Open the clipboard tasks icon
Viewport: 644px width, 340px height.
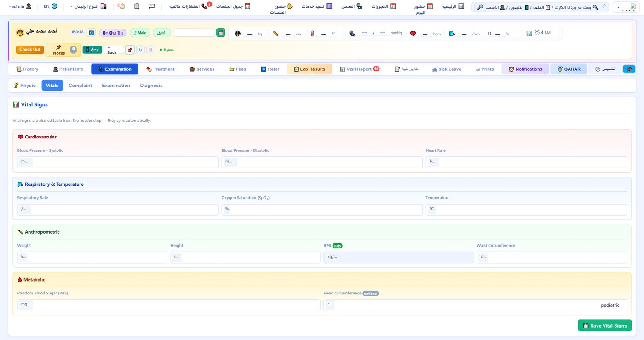pos(137,6)
